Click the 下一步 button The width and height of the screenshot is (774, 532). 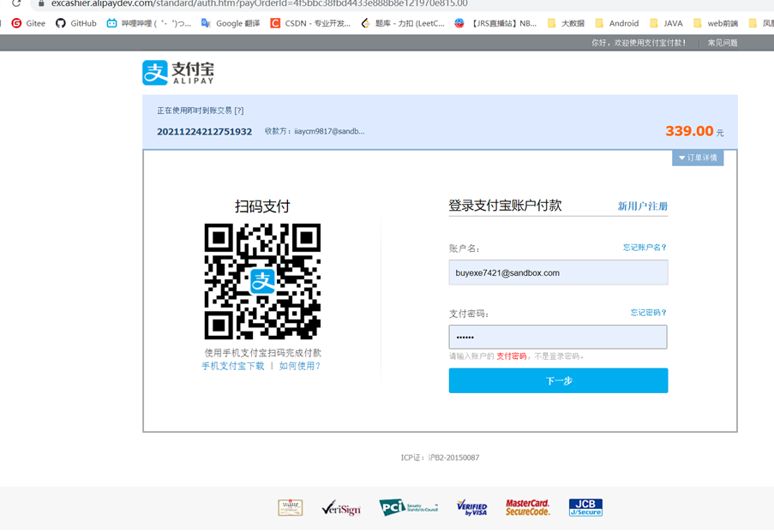558,380
